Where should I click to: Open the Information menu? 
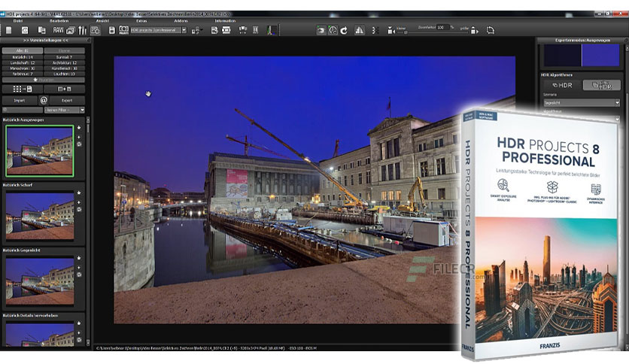(225, 21)
